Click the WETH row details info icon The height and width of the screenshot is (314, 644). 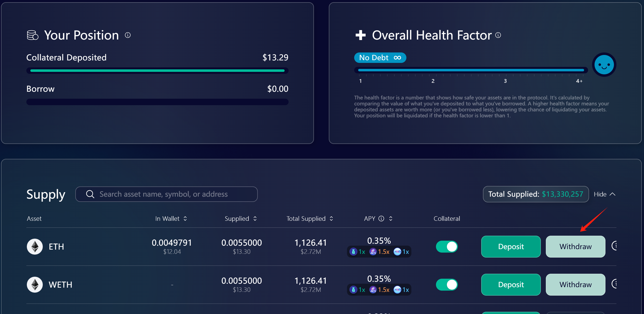[614, 284]
